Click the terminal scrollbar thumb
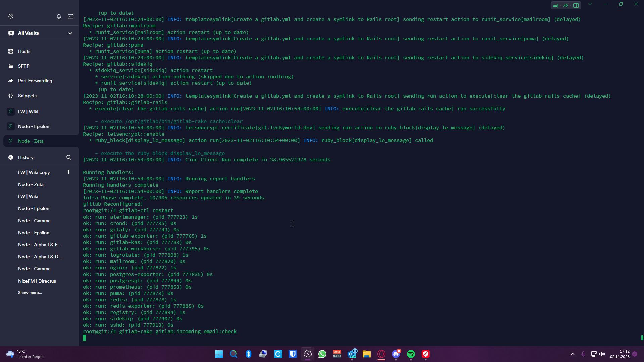644x362 pixels. (642, 338)
